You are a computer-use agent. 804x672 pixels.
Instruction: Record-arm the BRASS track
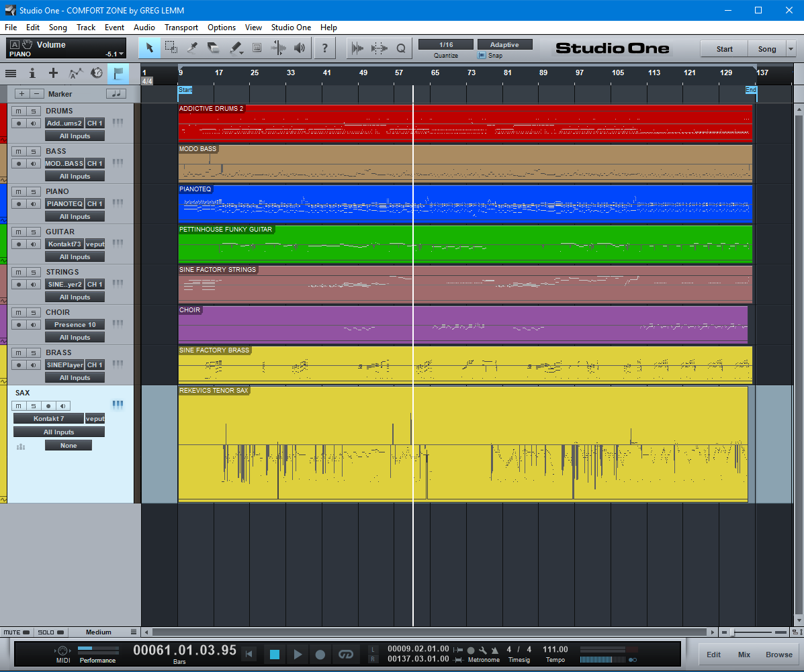[18, 365]
